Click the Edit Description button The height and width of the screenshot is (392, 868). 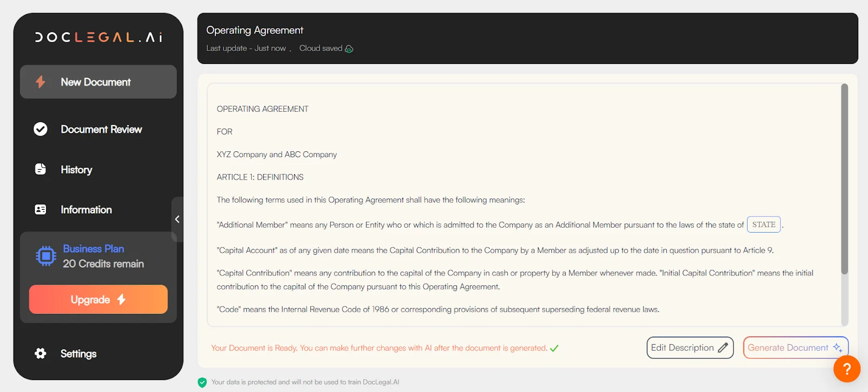tap(690, 348)
